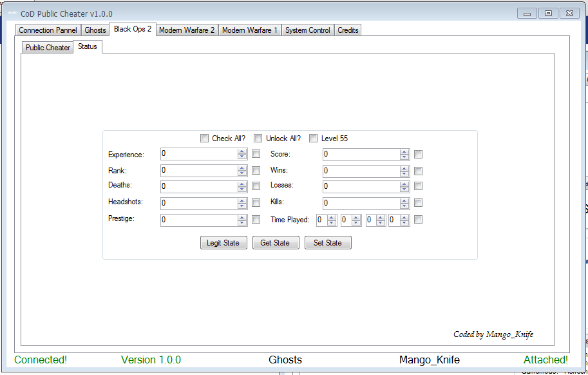Decrease Deaths with the down spinner arrow
Image resolution: width=588 pixels, height=375 pixels.
(x=242, y=189)
